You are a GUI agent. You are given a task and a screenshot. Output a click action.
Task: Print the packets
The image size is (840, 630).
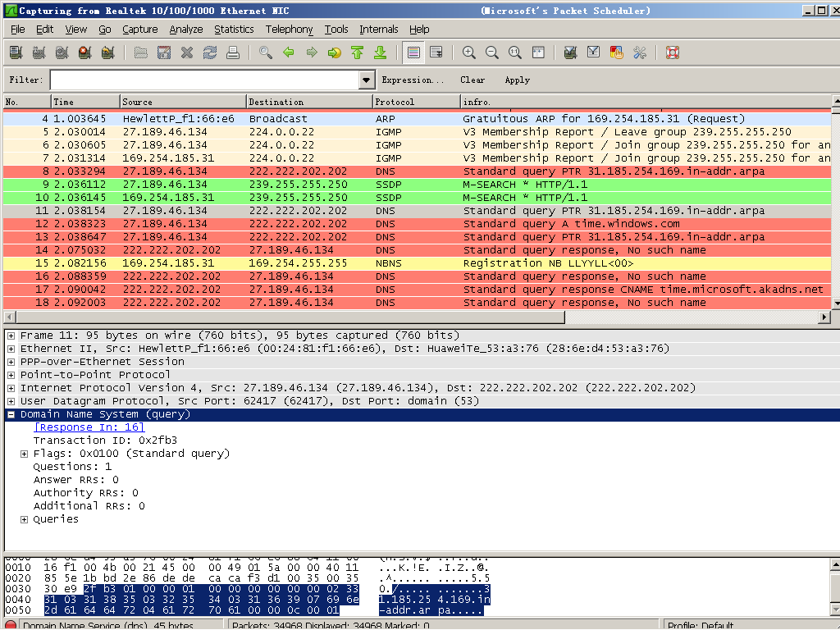[x=233, y=52]
